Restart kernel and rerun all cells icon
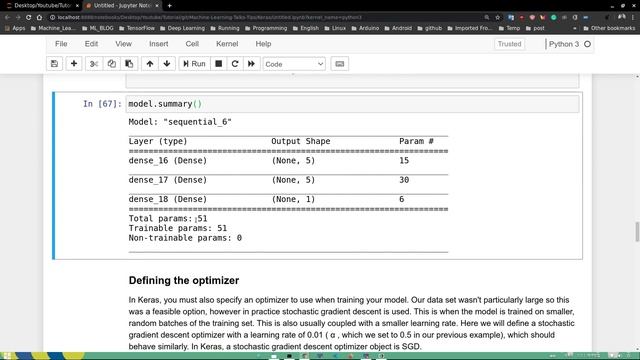The width and height of the screenshot is (640, 360). pos(251,64)
